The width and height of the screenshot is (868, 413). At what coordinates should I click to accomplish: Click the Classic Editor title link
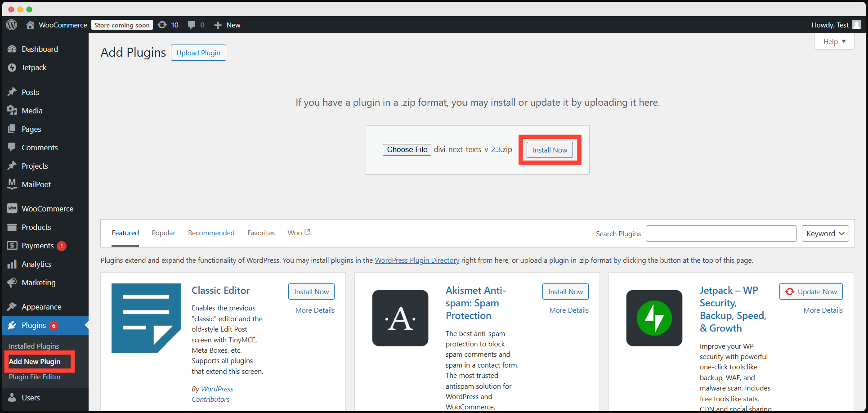point(221,290)
